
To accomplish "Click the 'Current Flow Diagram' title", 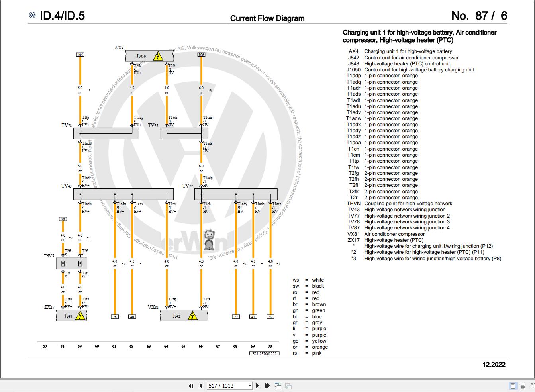I will (x=267, y=18).
